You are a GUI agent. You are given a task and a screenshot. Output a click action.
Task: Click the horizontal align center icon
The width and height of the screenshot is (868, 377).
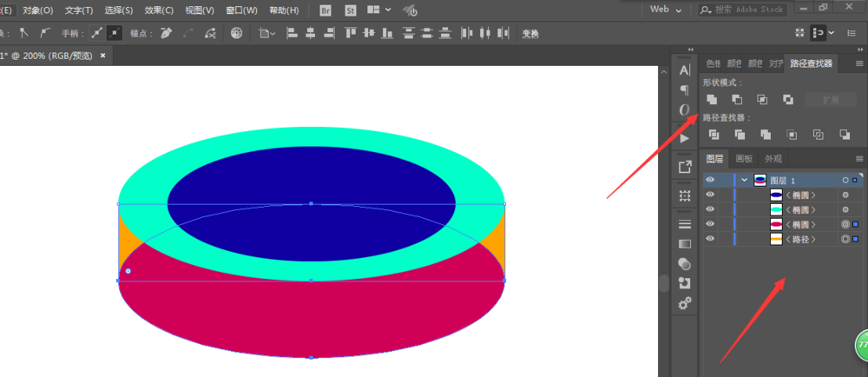click(308, 33)
